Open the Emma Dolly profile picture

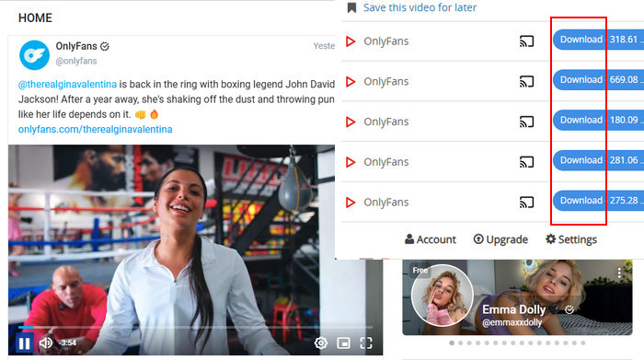(x=442, y=296)
